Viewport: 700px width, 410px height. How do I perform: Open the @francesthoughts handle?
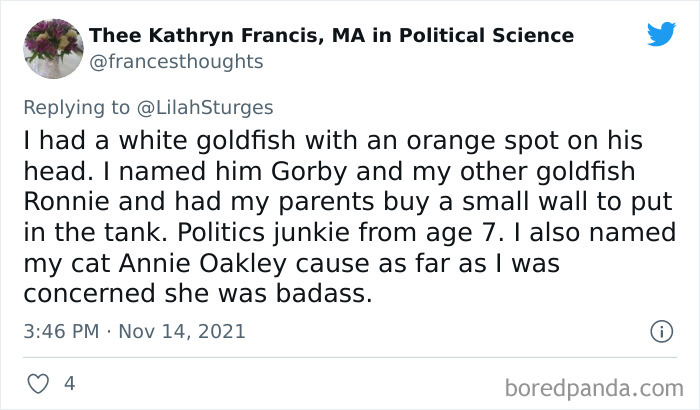(x=176, y=61)
